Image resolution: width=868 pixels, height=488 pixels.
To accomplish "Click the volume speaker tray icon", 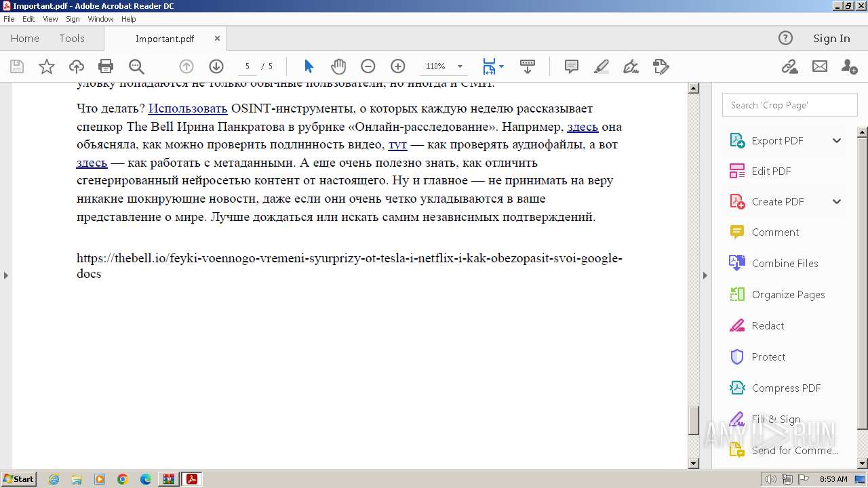I will [772, 479].
